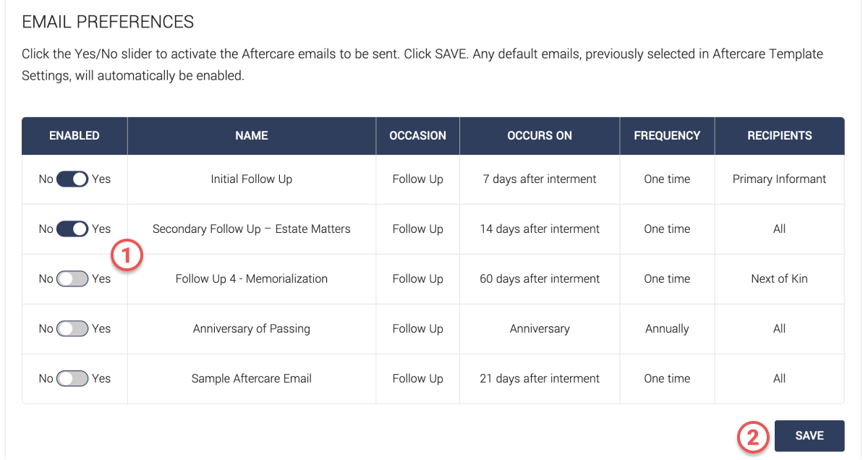This screenshot has width=868, height=460.
Task: Click the Next of Kin recipients cell
Action: (x=780, y=278)
